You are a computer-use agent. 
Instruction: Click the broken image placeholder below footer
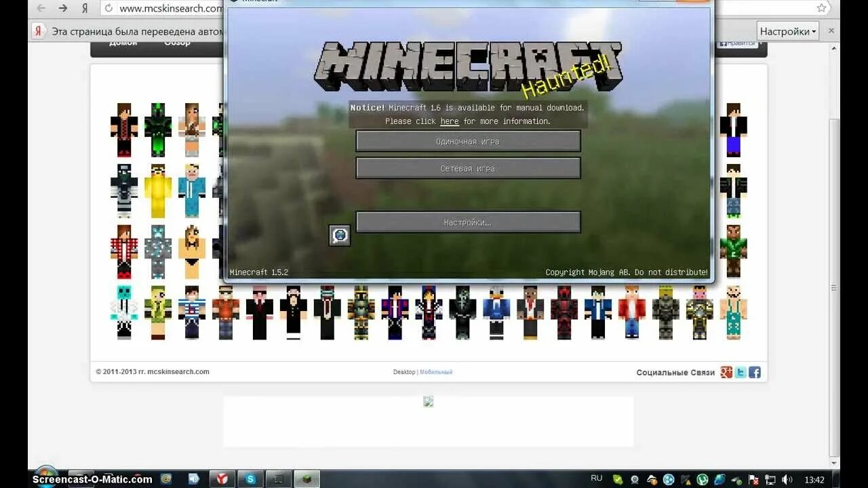[429, 402]
